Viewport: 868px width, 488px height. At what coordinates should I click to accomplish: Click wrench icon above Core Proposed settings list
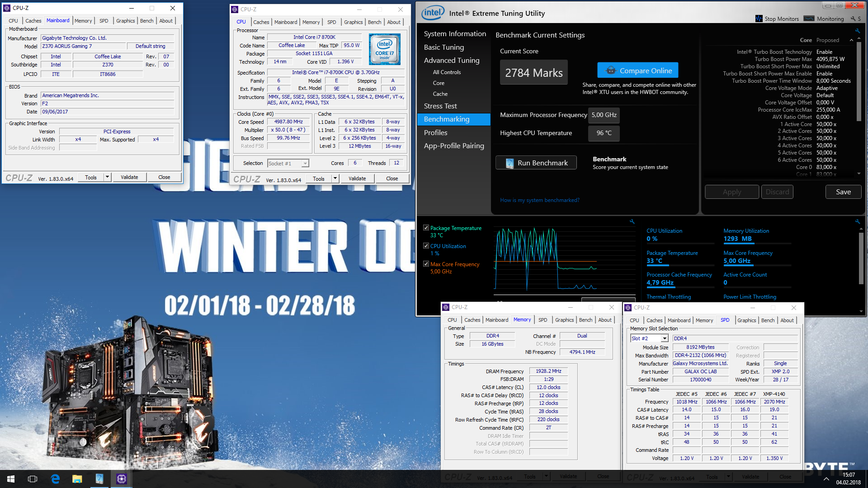click(x=858, y=31)
